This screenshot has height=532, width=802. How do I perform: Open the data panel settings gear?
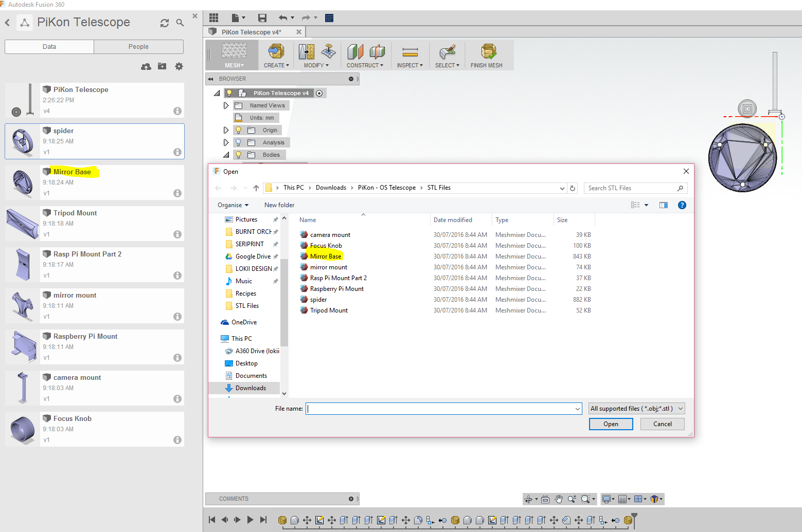click(179, 66)
